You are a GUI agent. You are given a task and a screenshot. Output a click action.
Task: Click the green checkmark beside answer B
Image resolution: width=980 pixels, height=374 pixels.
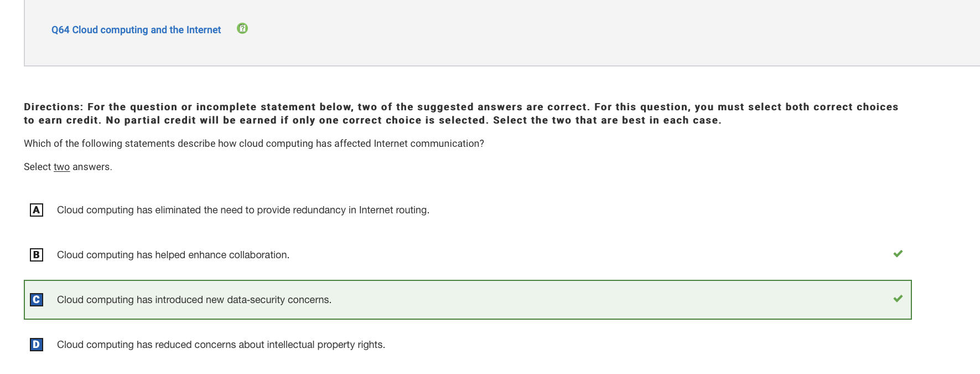(x=898, y=254)
